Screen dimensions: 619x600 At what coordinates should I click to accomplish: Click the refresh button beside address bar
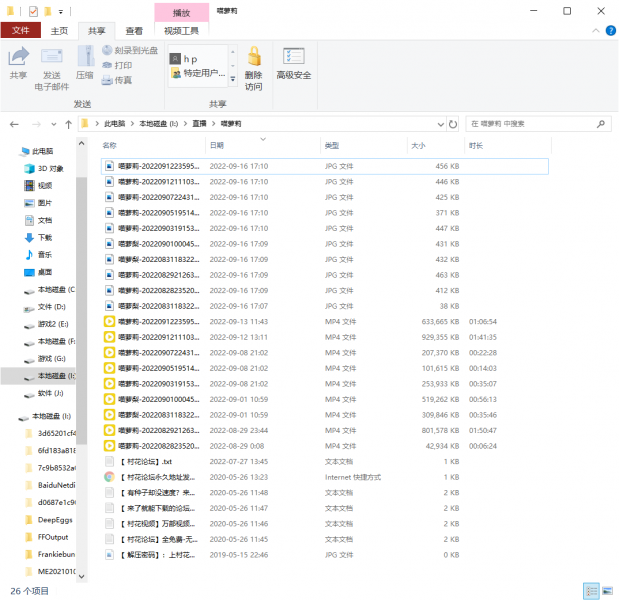[x=454, y=124]
